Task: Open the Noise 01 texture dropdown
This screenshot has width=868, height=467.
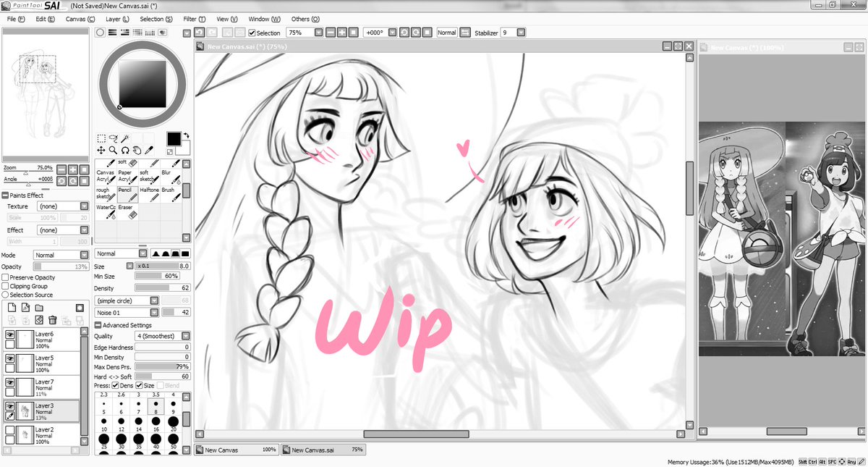Action: (x=127, y=312)
